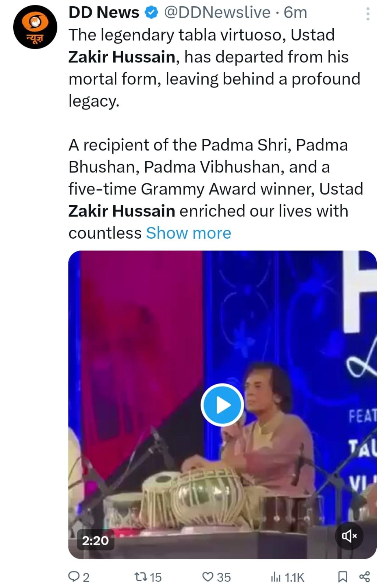
Task: Open the tabla performance video thumbnail
Action: 222,405
